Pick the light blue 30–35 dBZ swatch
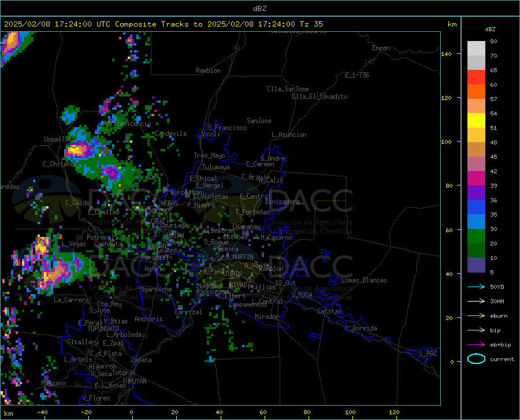 (x=476, y=222)
